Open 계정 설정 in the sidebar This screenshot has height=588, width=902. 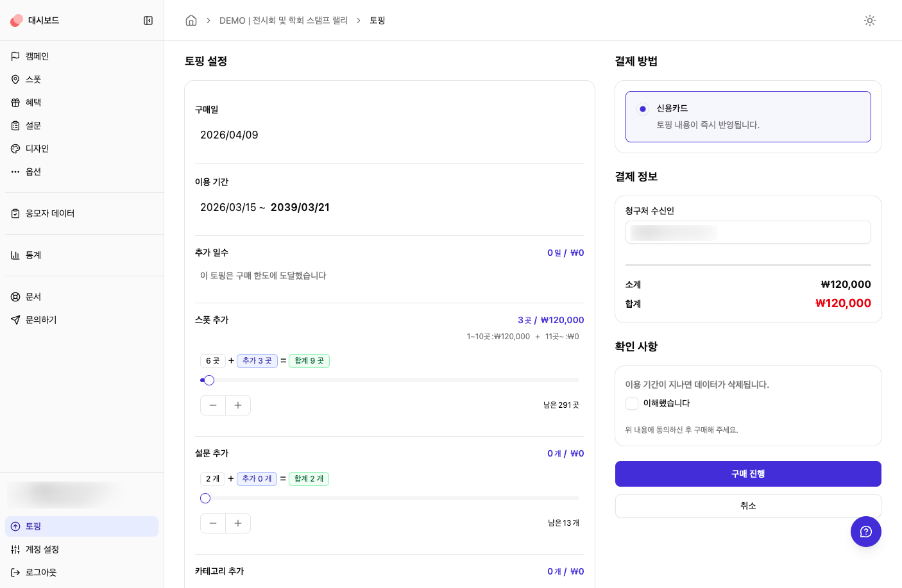[x=81, y=550]
